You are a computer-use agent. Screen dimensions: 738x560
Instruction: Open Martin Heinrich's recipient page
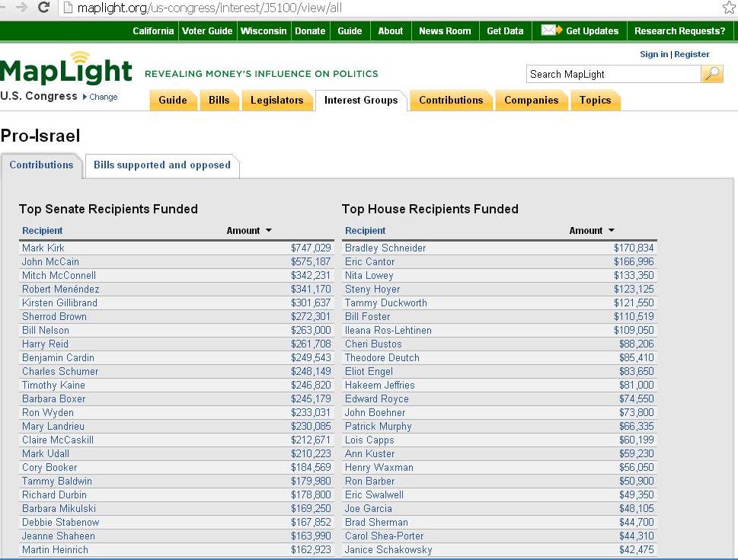[x=55, y=549]
